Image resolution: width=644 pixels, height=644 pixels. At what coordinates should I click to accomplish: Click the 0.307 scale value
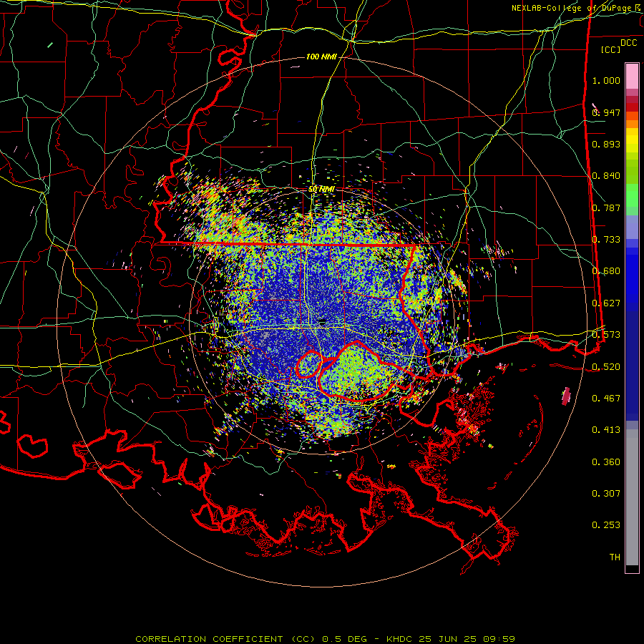tap(606, 494)
